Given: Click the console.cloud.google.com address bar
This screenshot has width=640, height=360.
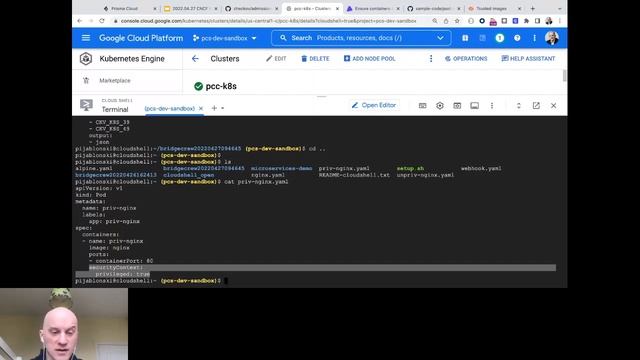Looking at the screenshot, I should click(x=268, y=21).
